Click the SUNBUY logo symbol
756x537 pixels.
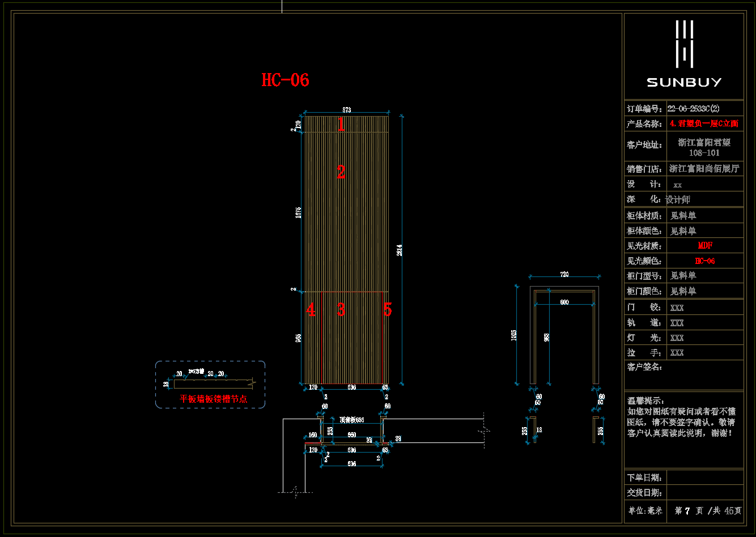684,44
